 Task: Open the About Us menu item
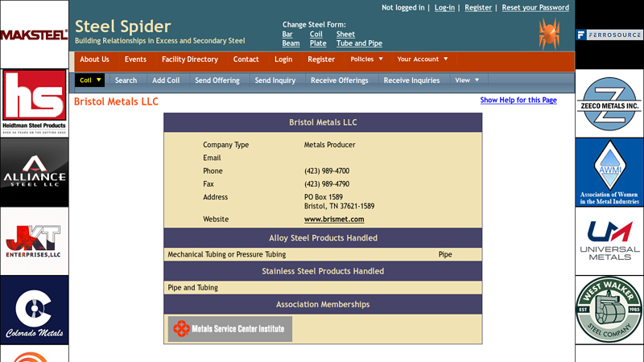tap(94, 59)
